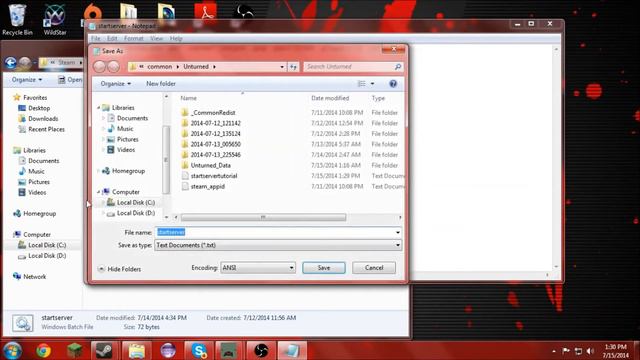Switch to Notepad taskbar button
The width and height of the screenshot is (640, 360).
click(x=292, y=351)
